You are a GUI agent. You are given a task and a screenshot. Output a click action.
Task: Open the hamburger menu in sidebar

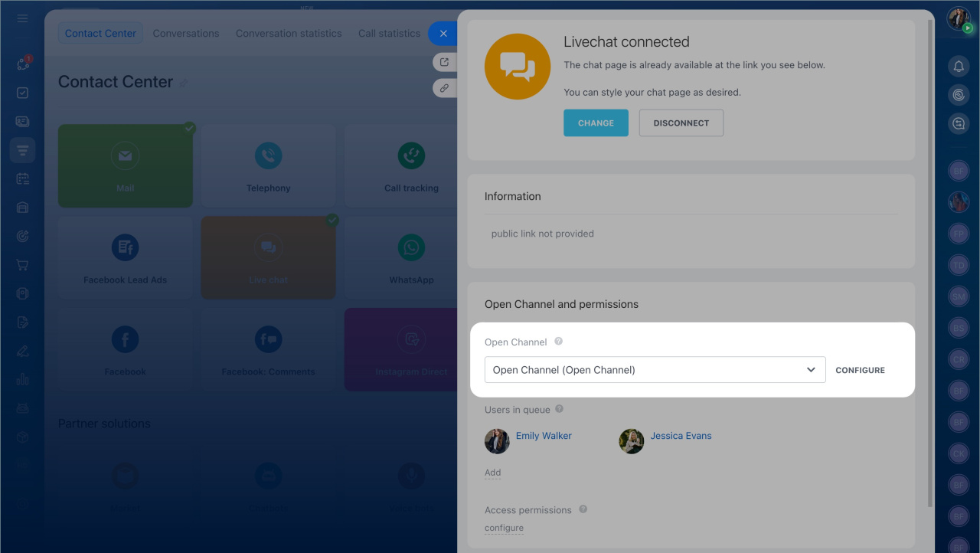tap(22, 18)
